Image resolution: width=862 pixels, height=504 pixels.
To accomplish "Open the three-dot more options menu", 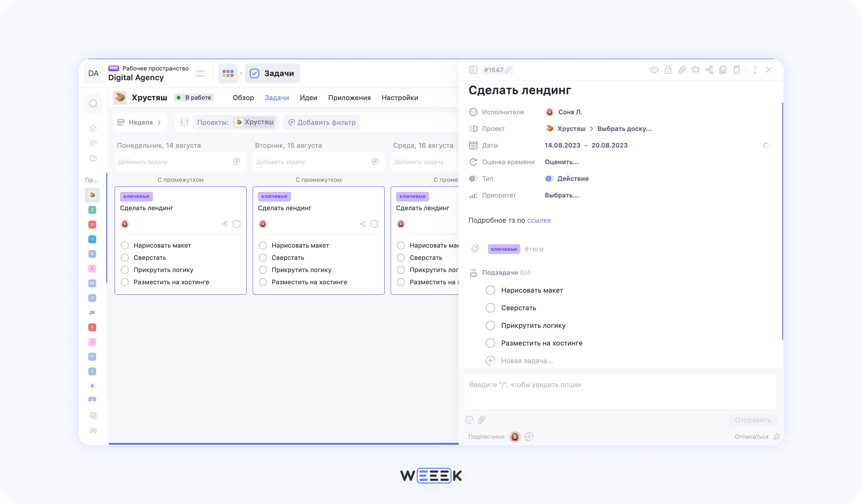I will pos(755,70).
